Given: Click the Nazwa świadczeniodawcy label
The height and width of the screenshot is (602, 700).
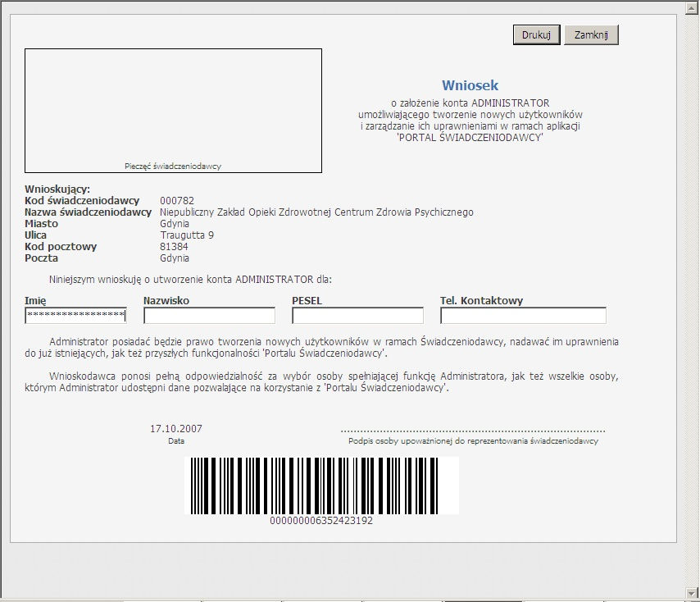Looking at the screenshot, I should (88, 212).
